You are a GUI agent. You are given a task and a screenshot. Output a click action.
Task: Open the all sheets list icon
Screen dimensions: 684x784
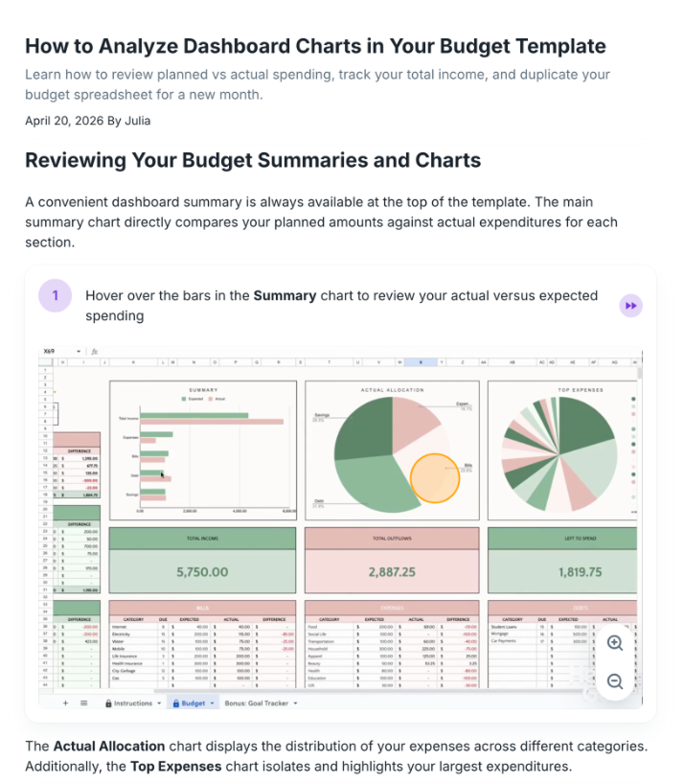point(84,703)
